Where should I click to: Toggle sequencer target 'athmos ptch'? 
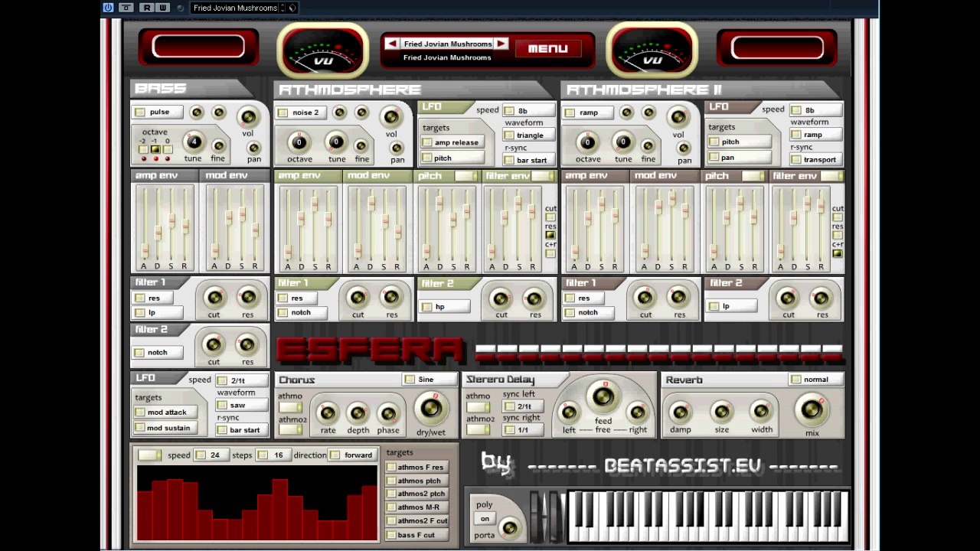[x=416, y=481]
